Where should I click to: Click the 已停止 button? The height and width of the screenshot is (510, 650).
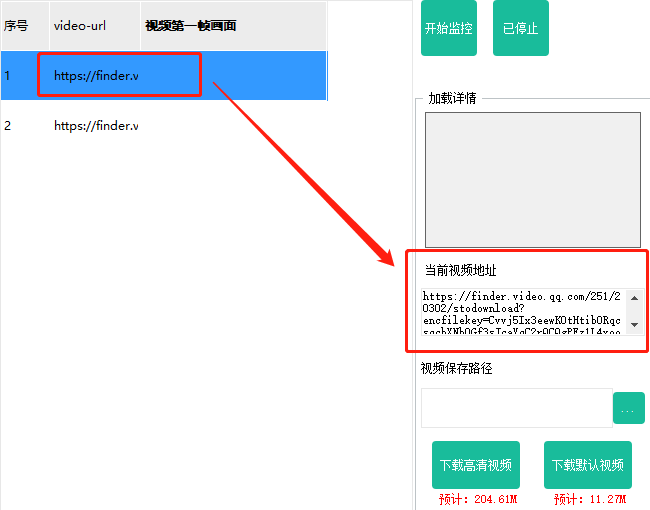[x=520, y=29]
